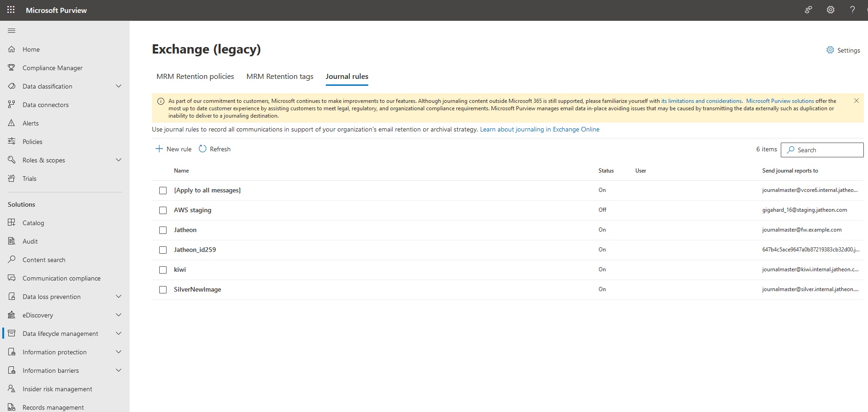Click the Roles & scopes icon
The height and width of the screenshot is (412, 868).
click(x=12, y=160)
